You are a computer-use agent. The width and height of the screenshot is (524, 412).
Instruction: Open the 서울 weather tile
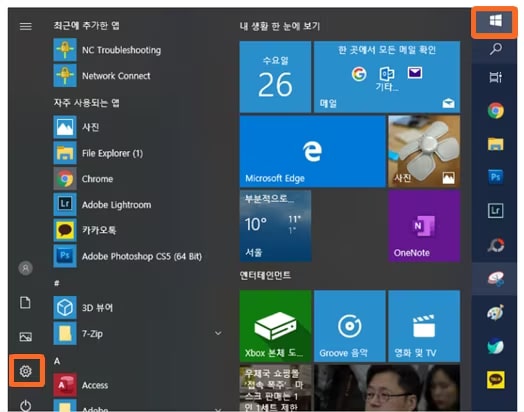click(275, 226)
